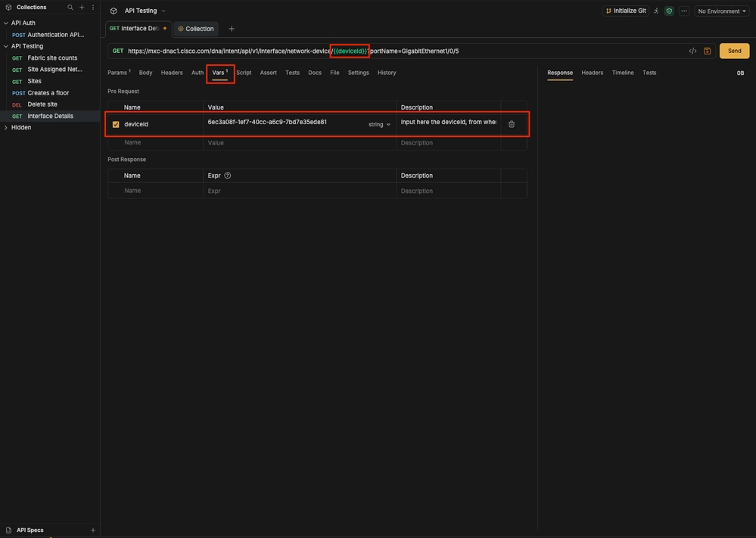This screenshot has height=538, width=756.
Task: Click the API Specs document icon
Action: pyautogui.click(x=8, y=530)
